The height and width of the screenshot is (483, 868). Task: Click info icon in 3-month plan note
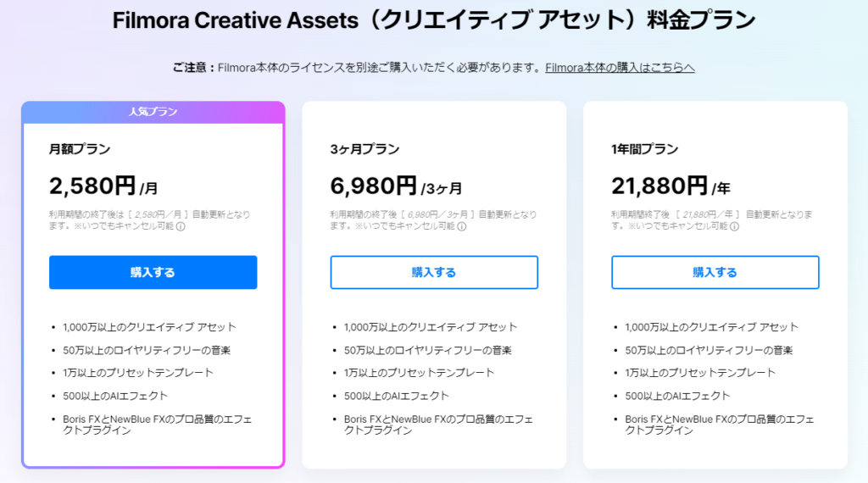coord(462,226)
